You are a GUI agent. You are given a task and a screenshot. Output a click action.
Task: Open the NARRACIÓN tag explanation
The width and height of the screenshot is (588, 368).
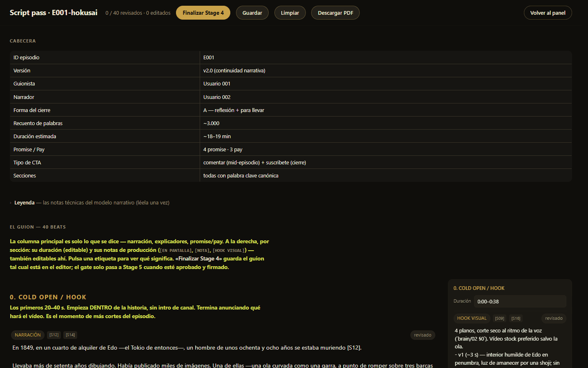tap(28, 335)
